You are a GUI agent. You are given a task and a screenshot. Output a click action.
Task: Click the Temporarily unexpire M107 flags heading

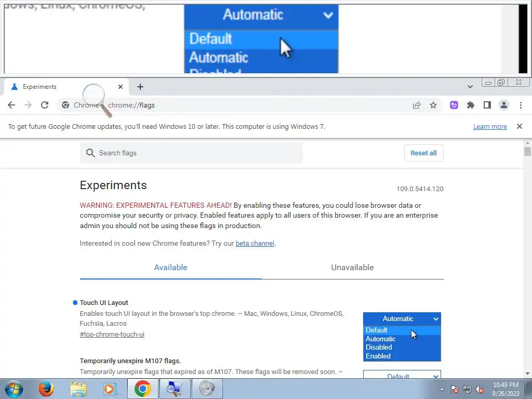pos(130,361)
